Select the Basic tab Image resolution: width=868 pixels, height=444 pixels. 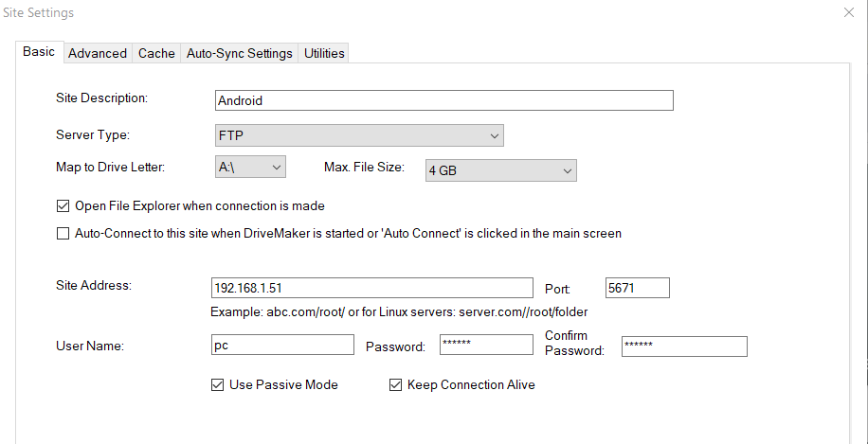pos(39,52)
